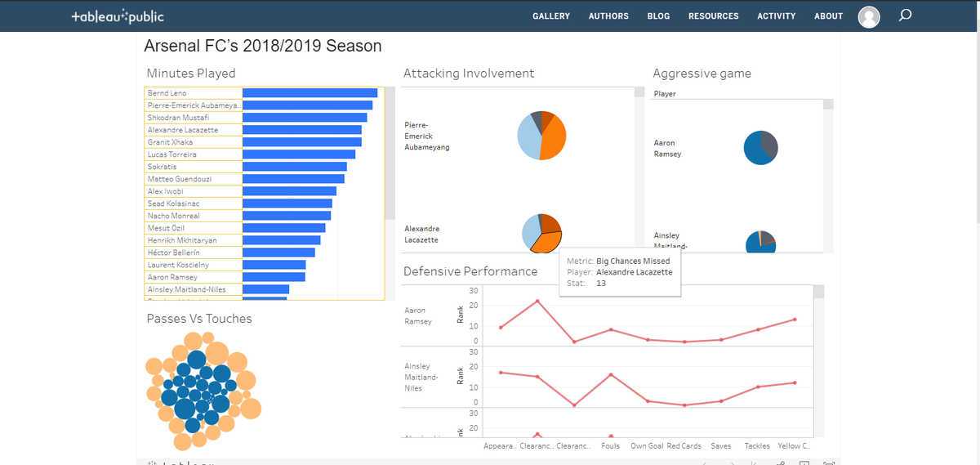Select Pierre-Emerick Aubameyang's pie chart
This screenshot has width=980, height=465.
tap(541, 135)
